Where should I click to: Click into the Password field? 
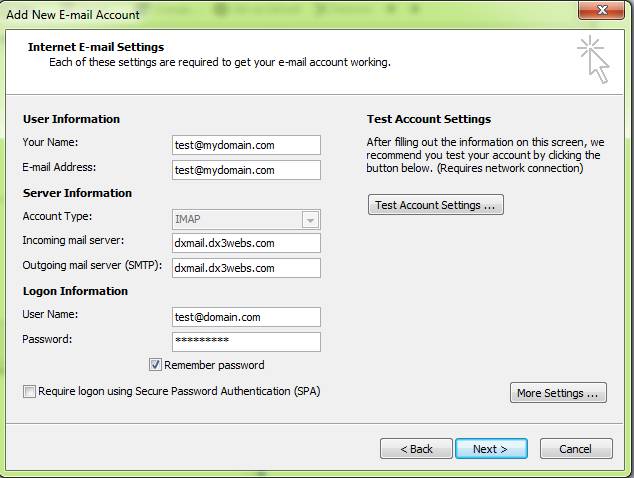246,342
